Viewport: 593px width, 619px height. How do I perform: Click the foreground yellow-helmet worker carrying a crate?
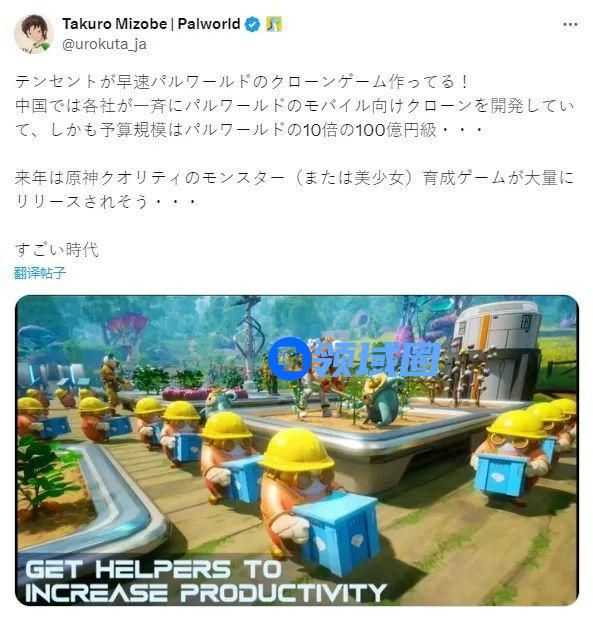coord(316,499)
